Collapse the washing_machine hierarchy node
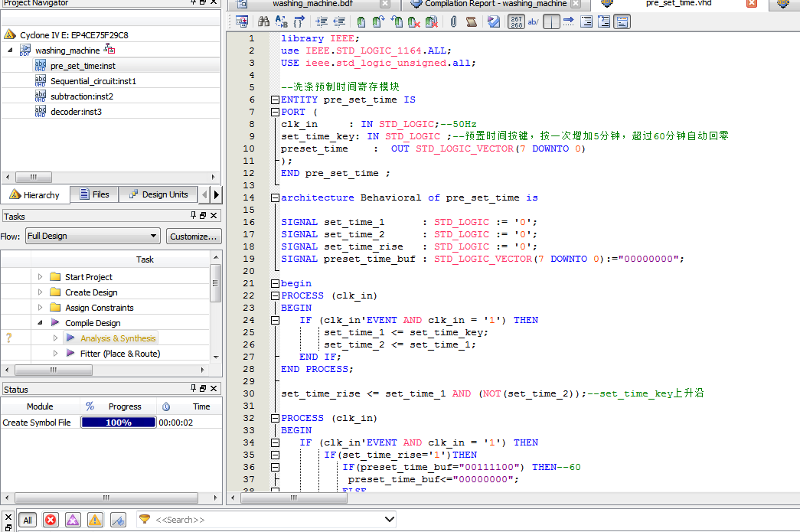This screenshot has width=800, height=532. [11, 51]
